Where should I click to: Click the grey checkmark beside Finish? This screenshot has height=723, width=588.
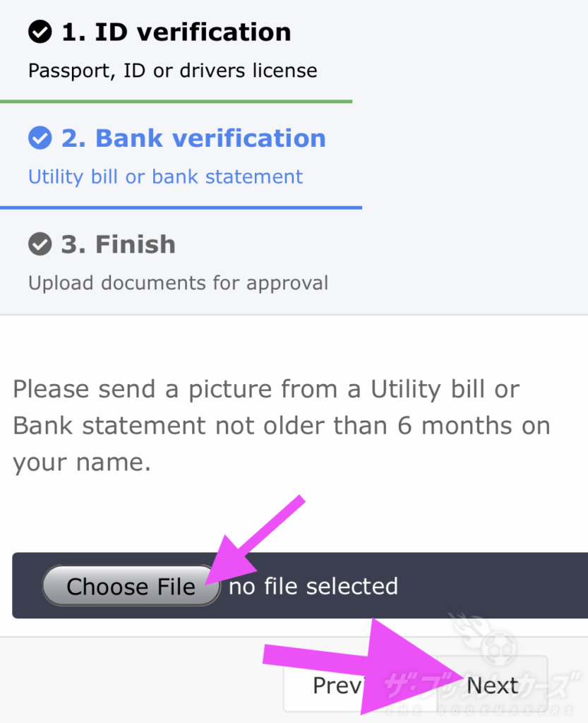pos(40,244)
